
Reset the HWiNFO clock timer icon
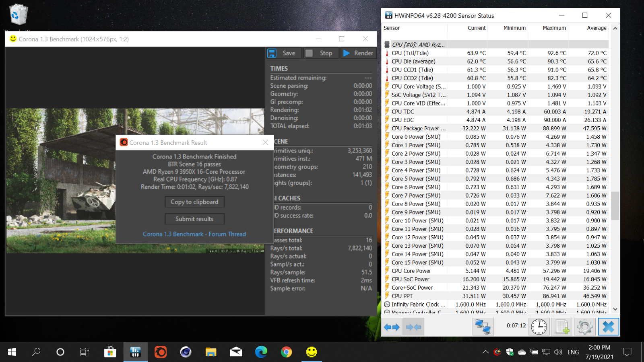[539, 327]
